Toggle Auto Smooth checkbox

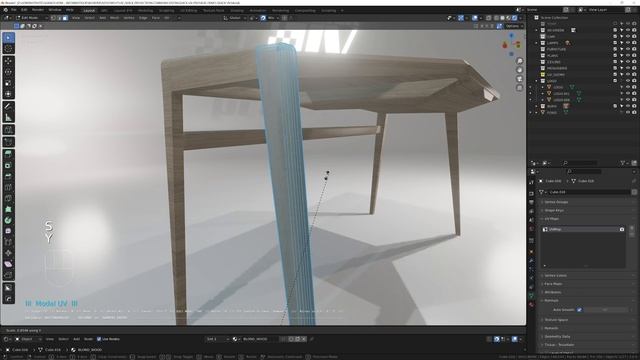[579, 310]
